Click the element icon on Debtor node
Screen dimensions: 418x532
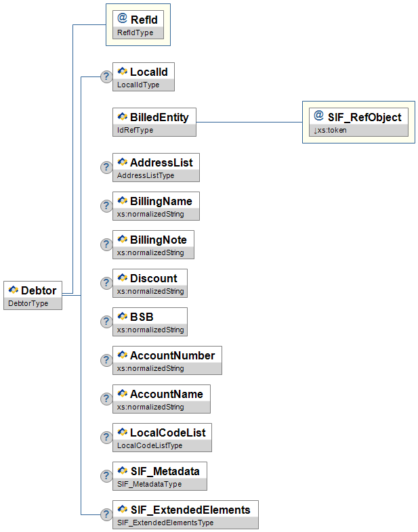tap(13, 290)
